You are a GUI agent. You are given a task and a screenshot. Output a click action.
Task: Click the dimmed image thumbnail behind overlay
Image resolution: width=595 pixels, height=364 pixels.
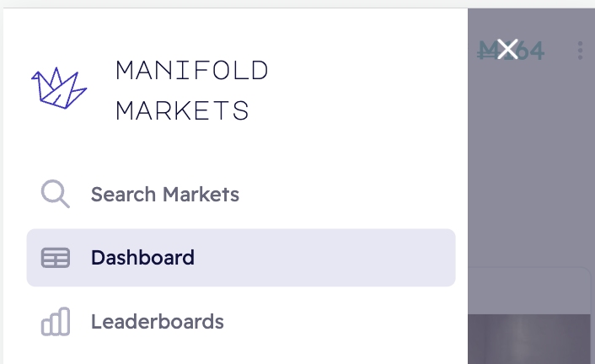(529, 339)
